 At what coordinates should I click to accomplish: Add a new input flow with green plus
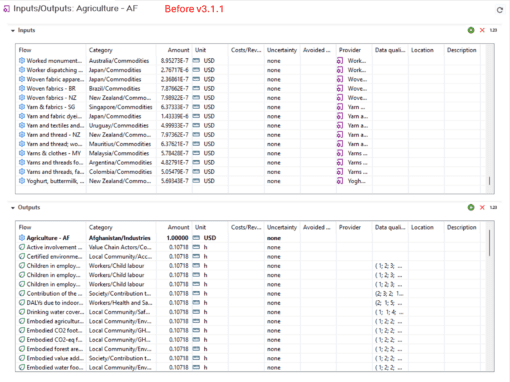471,30
